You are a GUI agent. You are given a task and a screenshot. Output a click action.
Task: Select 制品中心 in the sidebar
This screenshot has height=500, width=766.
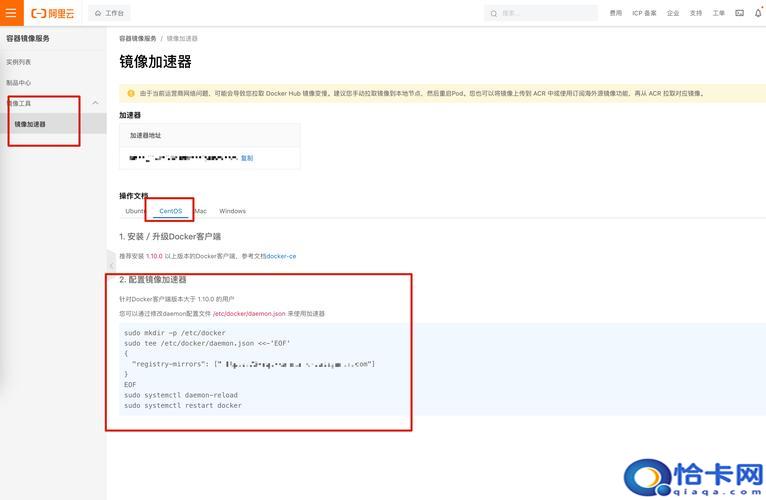click(19, 83)
